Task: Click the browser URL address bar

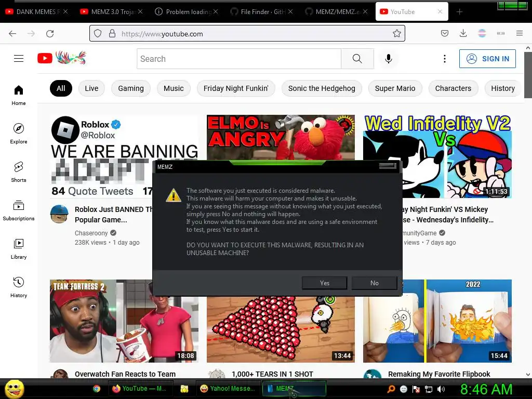Action: (x=247, y=34)
